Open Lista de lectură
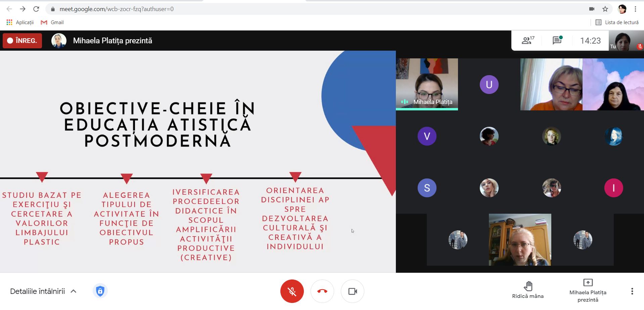The width and height of the screenshot is (644, 310). point(617,22)
